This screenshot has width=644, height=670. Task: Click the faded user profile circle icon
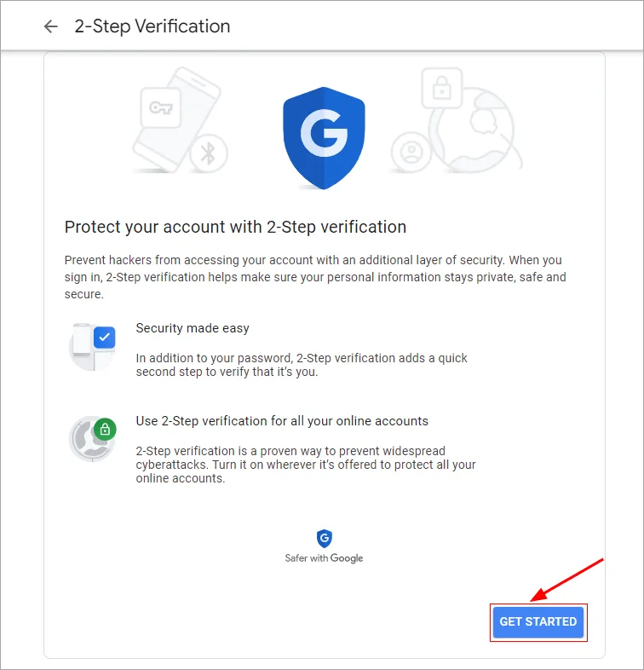[x=411, y=152]
